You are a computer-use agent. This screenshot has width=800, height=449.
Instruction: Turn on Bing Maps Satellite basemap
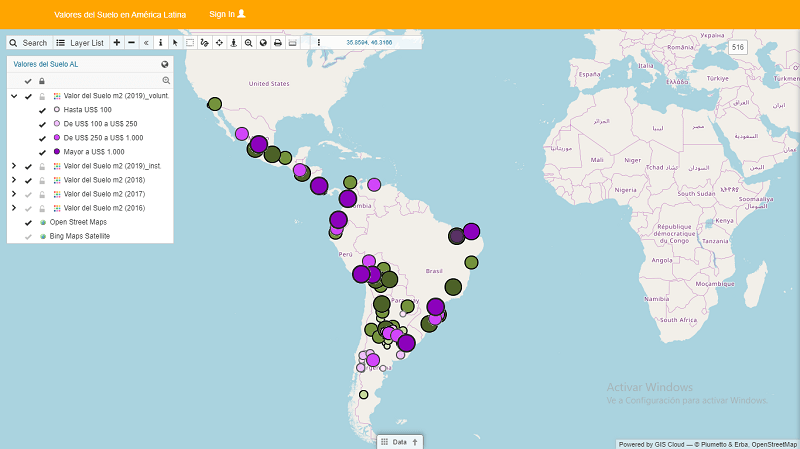tap(28, 236)
